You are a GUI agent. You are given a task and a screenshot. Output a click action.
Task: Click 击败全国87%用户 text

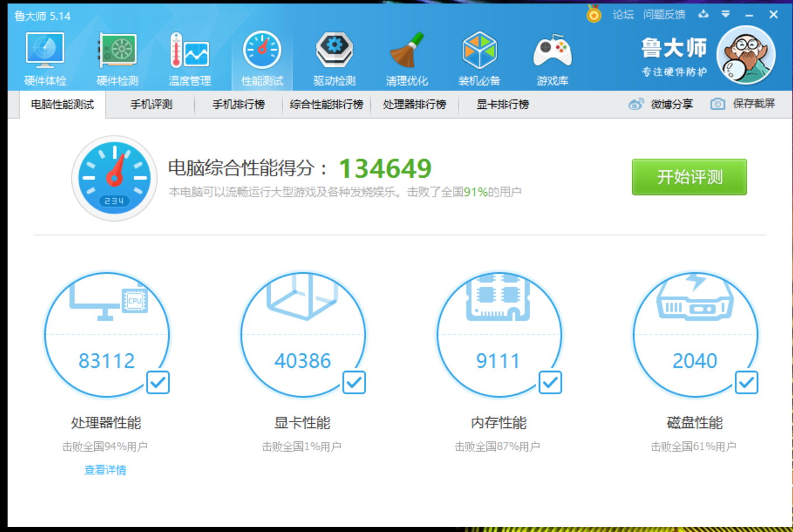point(498,447)
